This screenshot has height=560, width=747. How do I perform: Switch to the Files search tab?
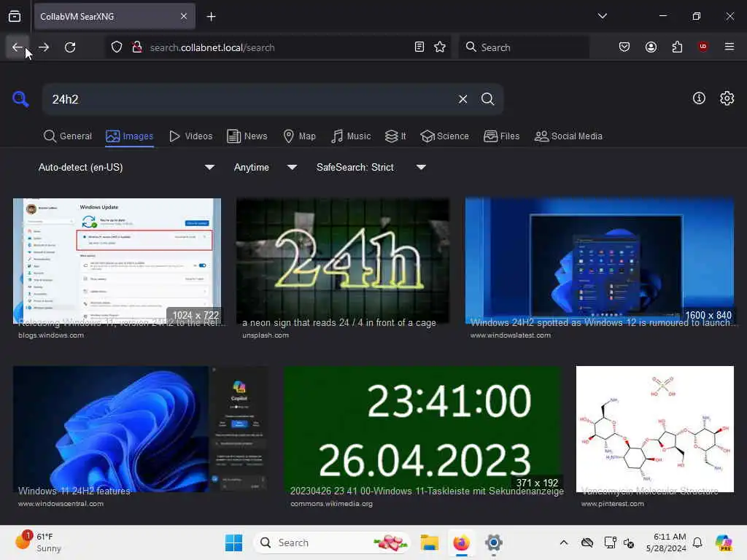[x=501, y=136]
